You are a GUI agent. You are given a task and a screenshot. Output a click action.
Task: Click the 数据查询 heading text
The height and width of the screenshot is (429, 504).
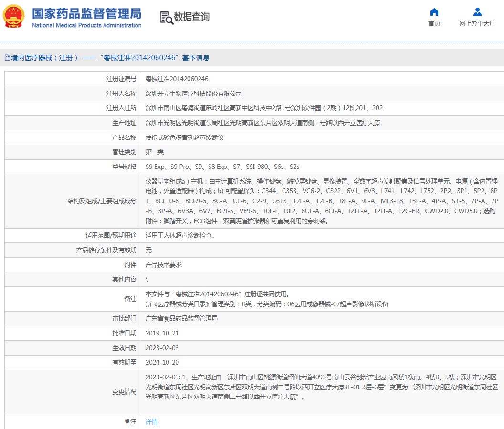[191, 17]
